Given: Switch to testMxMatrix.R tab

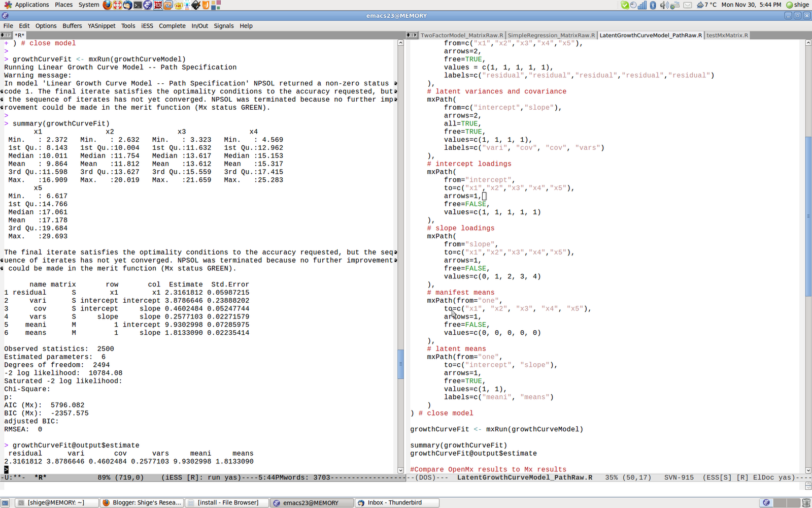Looking at the screenshot, I should point(727,35).
